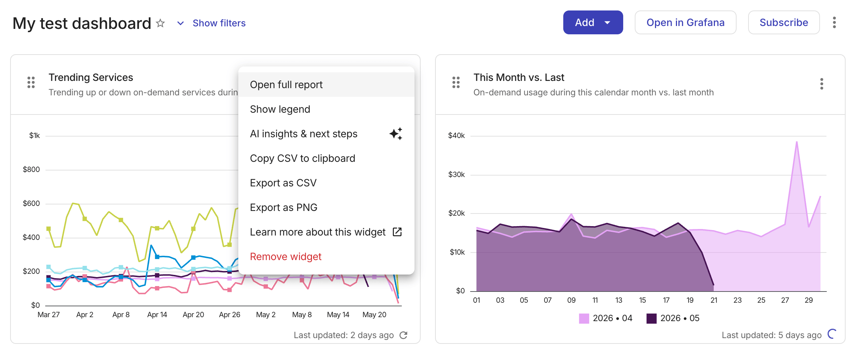The width and height of the screenshot is (868, 354).
Task: Click the external link icon for Learn more
Action: [x=397, y=232]
